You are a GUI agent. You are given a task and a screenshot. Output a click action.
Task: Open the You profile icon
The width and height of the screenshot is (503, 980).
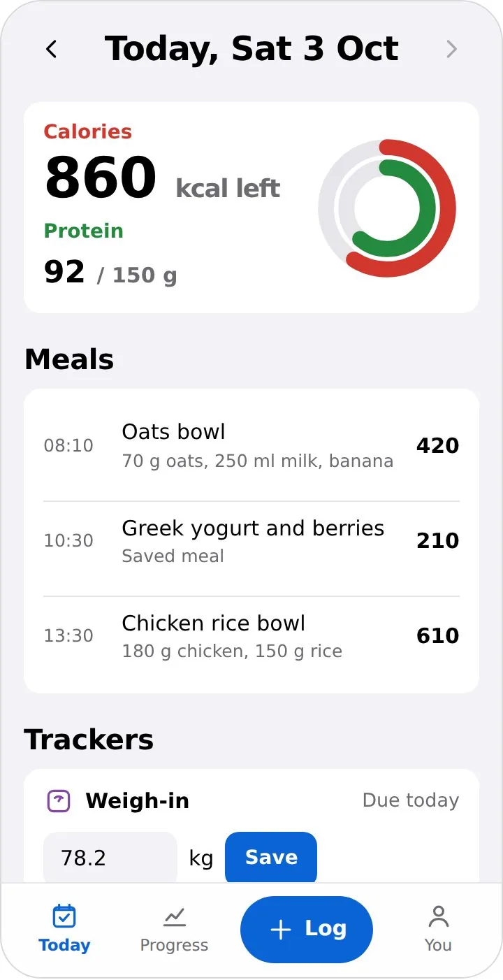pos(438,916)
